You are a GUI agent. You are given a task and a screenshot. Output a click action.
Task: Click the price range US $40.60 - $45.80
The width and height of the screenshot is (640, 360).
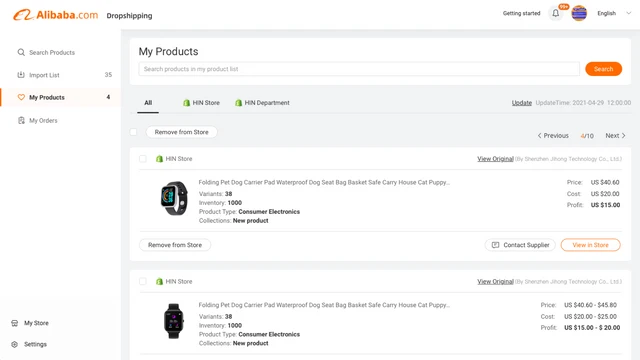[591, 305]
